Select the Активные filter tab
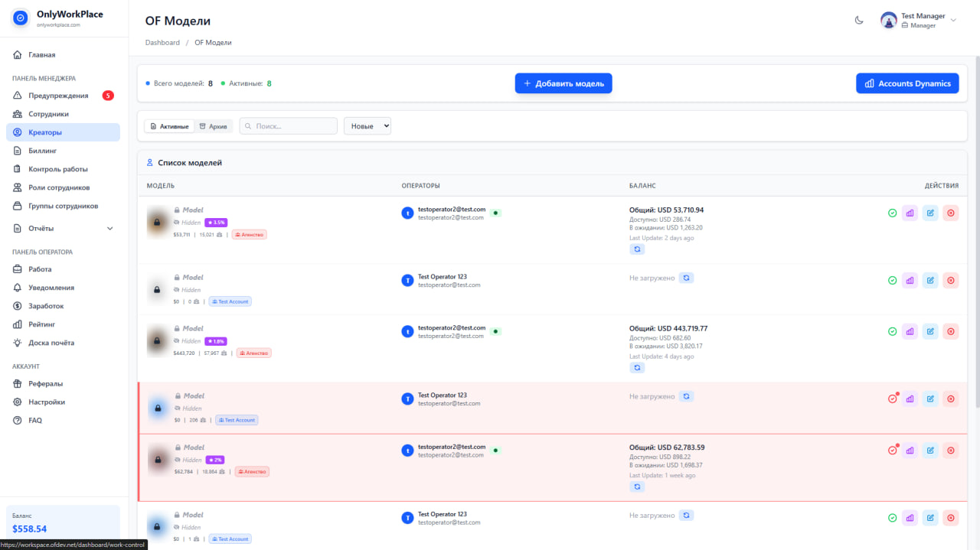The height and width of the screenshot is (550, 980). [169, 125]
